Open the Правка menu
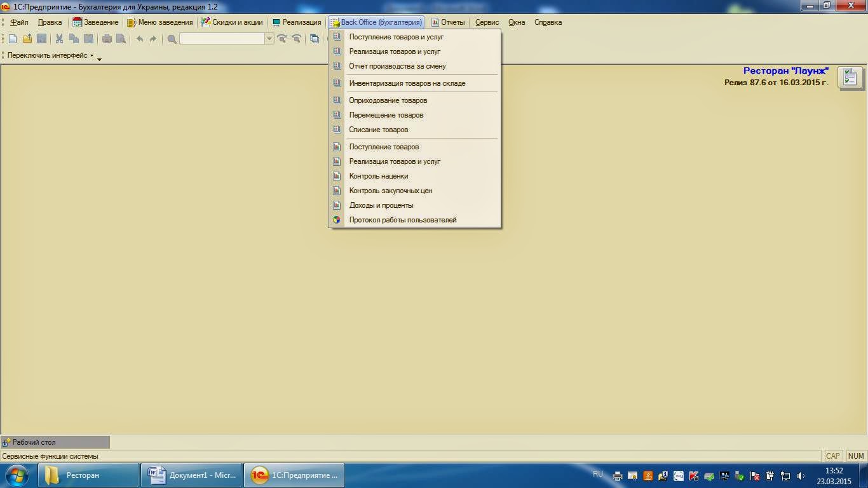Screen dimensions: 868x488 (x=50, y=22)
